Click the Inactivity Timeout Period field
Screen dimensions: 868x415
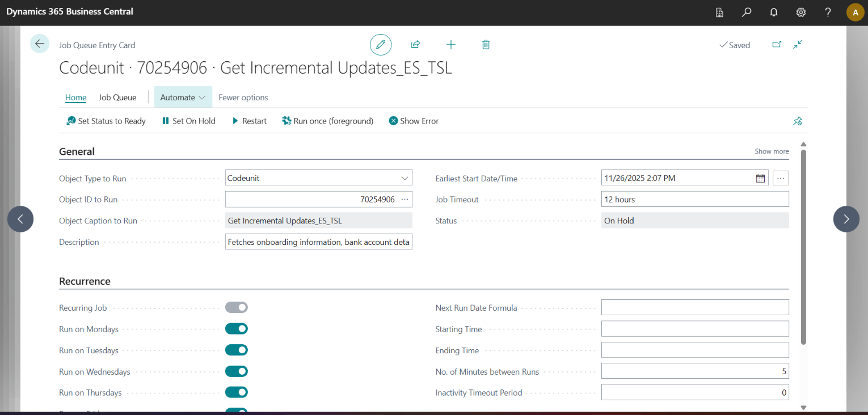tap(695, 392)
